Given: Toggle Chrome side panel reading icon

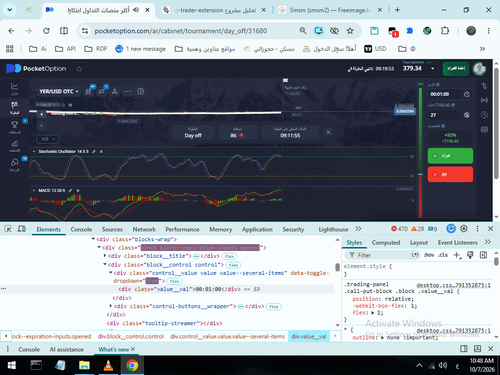Looking at the screenshot, I should pyautogui.click(x=64, y=31).
